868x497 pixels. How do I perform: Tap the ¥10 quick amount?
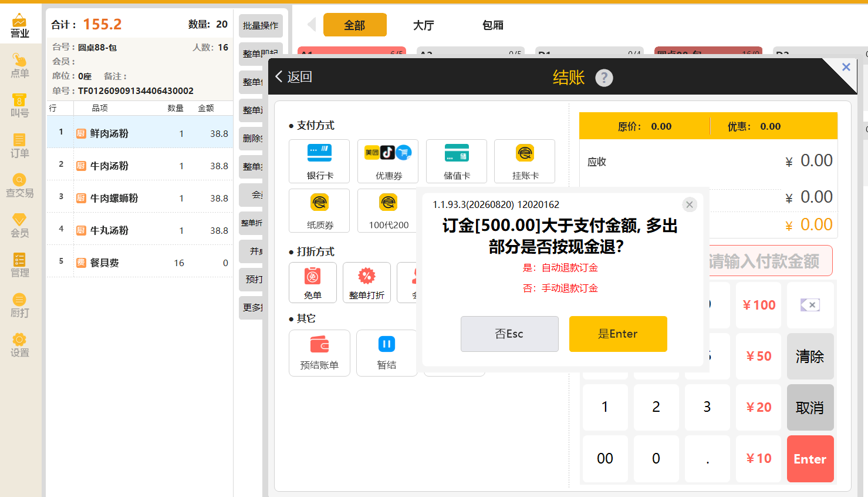pos(759,458)
